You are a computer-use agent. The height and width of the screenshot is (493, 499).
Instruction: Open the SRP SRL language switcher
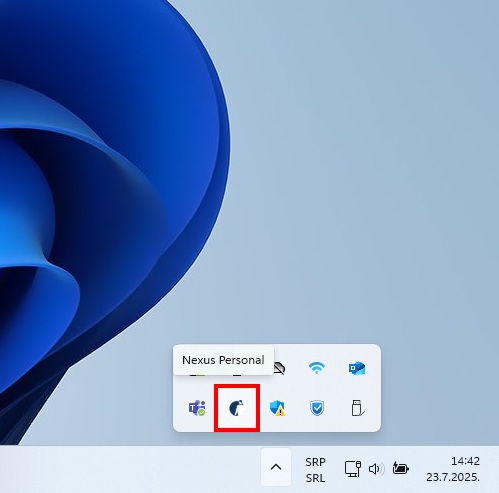(x=315, y=470)
